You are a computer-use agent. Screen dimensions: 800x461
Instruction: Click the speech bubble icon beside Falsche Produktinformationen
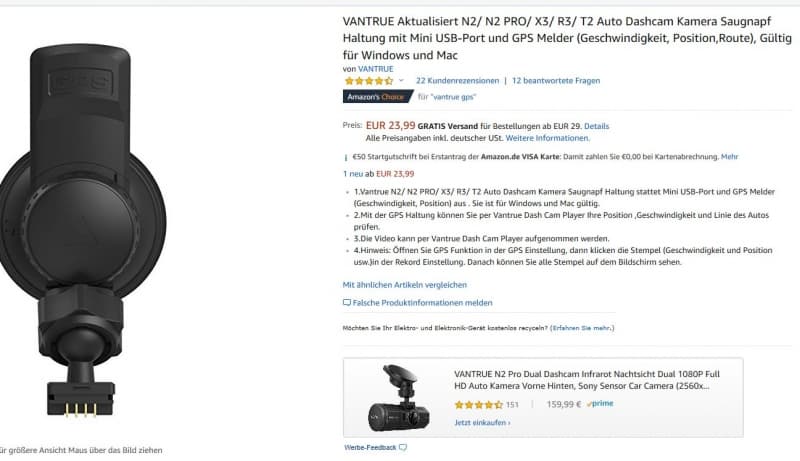tap(347, 303)
